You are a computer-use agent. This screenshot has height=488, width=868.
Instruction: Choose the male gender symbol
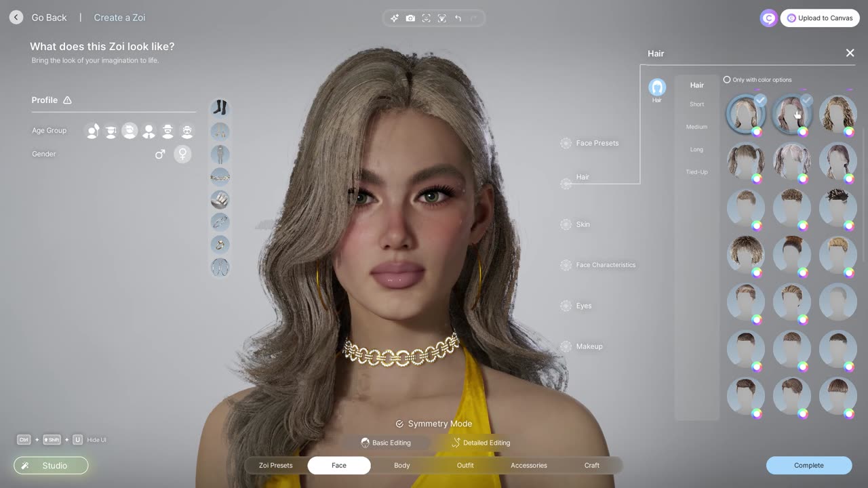point(160,155)
